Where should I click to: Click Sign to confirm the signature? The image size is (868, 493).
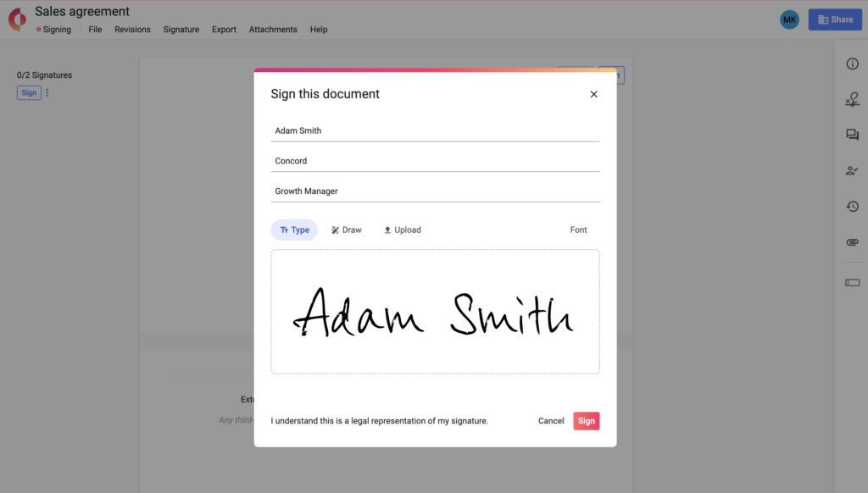[x=586, y=420]
